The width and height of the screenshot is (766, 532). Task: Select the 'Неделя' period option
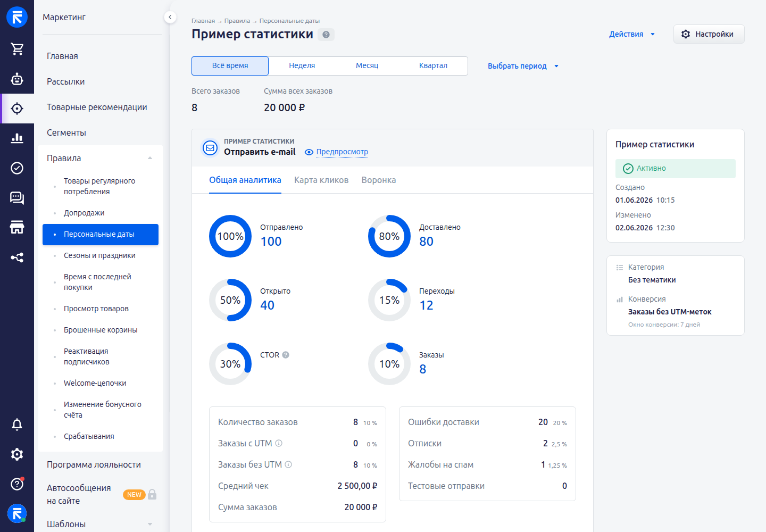pyautogui.click(x=302, y=66)
